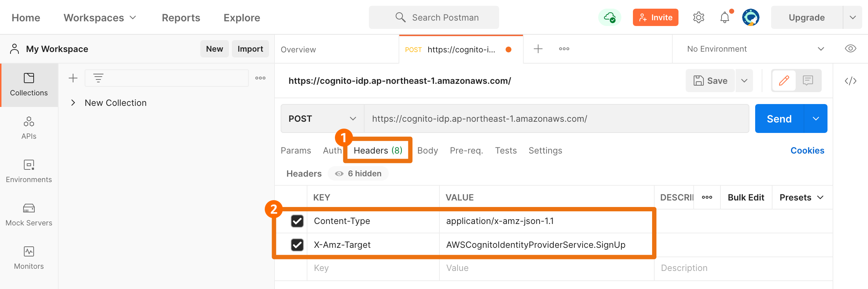Screen dimensions: 868x289
Task: Switch to the Tests tab
Action: 506,150
